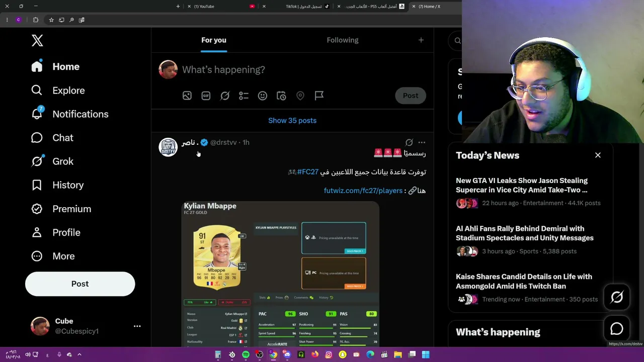Open the more options on drstvv's post
Image resolution: width=644 pixels, height=362 pixels.
click(x=422, y=143)
